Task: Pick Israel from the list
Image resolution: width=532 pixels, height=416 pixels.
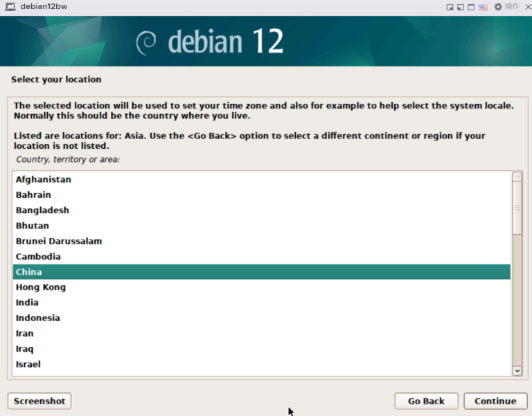Action: coord(28,364)
